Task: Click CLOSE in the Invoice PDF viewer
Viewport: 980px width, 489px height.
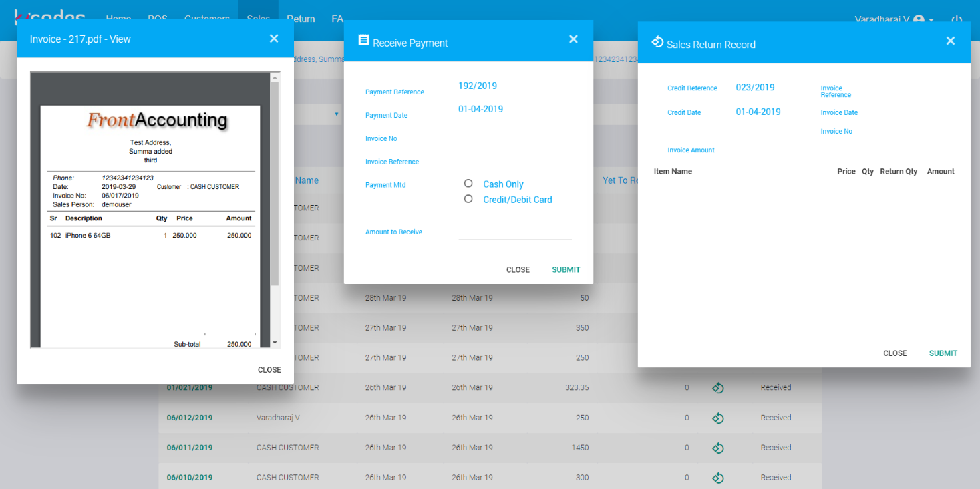Action: pyautogui.click(x=269, y=370)
